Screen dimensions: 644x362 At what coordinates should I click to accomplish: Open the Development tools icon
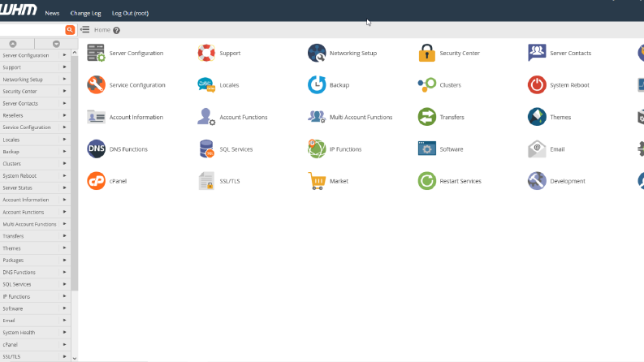[537, 181]
